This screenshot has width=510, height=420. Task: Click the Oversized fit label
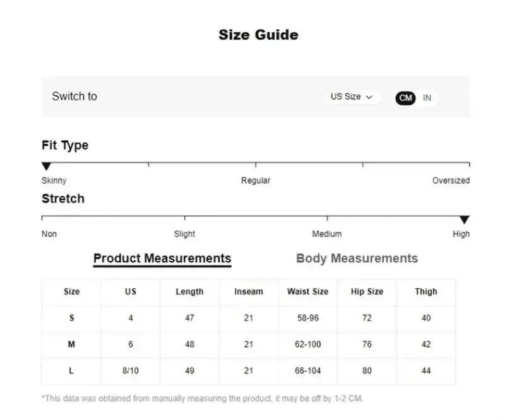pyautogui.click(x=451, y=180)
